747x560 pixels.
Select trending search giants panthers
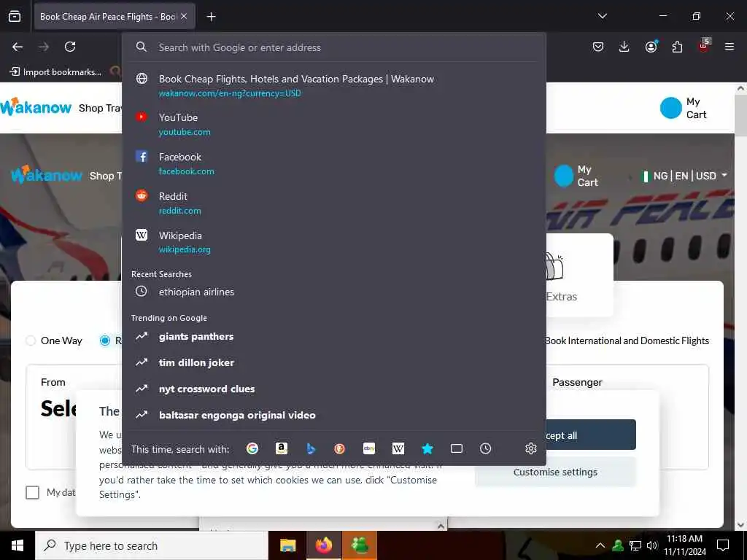[334, 337]
